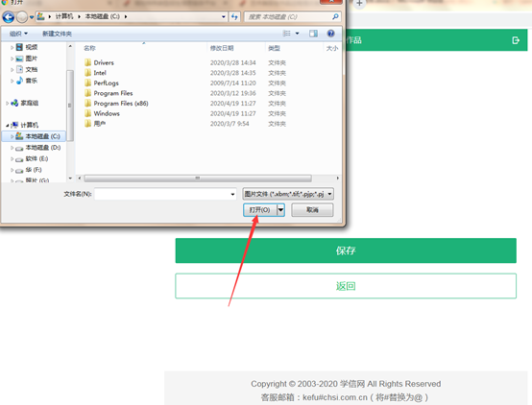Open the 组织 menu
The height and width of the screenshot is (405, 532).
coord(18,34)
